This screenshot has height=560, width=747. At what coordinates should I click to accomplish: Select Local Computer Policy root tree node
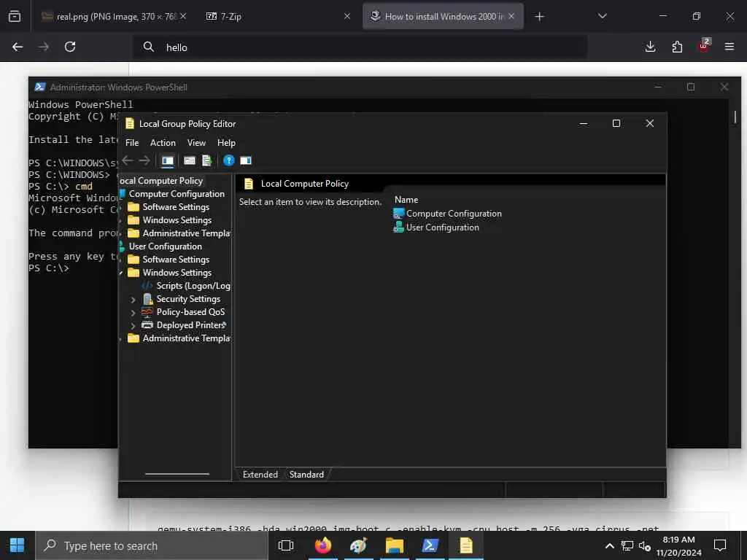161,181
